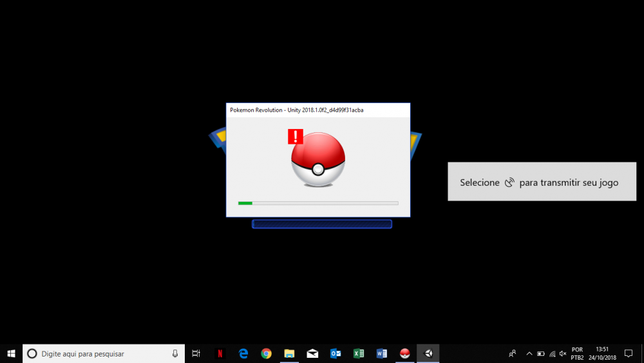Change the POR PTB2 input language
The height and width of the screenshot is (363, 644).
click(x=576, y=353)
